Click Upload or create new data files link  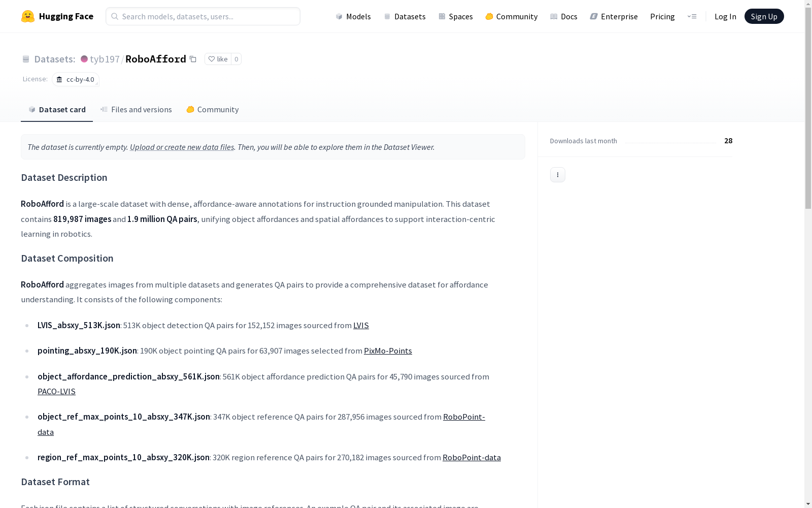(x=182, y=147)
